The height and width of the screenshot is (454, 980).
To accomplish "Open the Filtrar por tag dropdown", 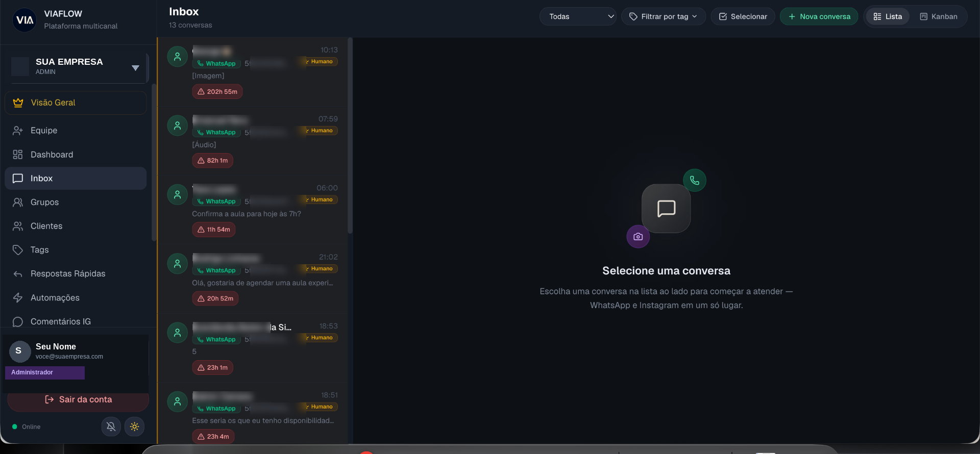I will point(664,16).
